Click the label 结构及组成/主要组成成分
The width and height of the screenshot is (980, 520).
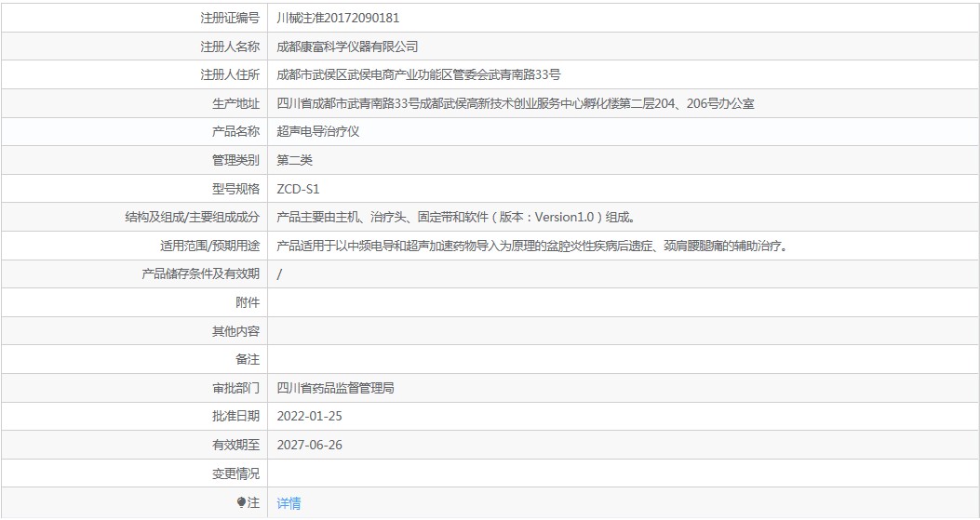(192, 218)
